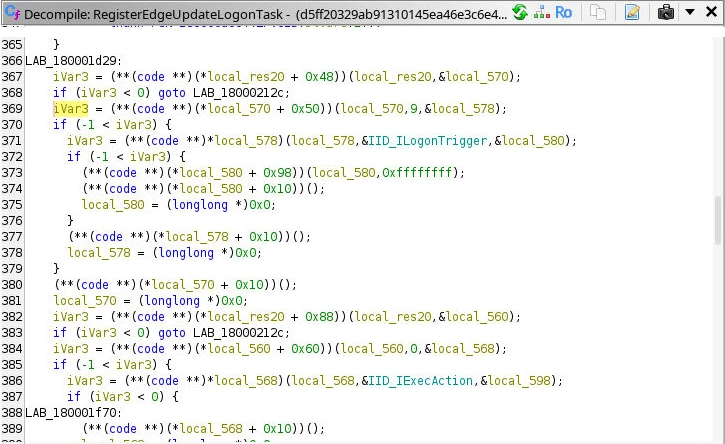
Task: Toggle the blue Ro read-only indicator
Action: tap(563, 12)
